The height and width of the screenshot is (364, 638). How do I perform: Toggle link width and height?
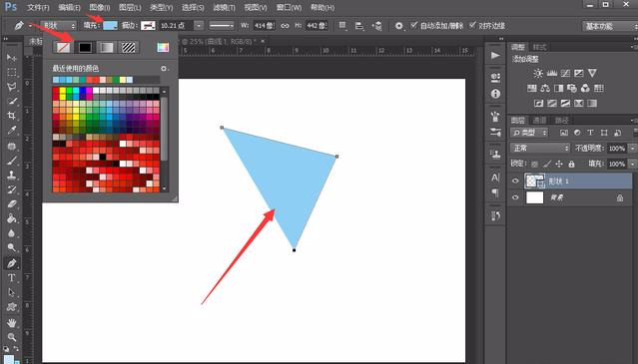(x=285, y=26)
